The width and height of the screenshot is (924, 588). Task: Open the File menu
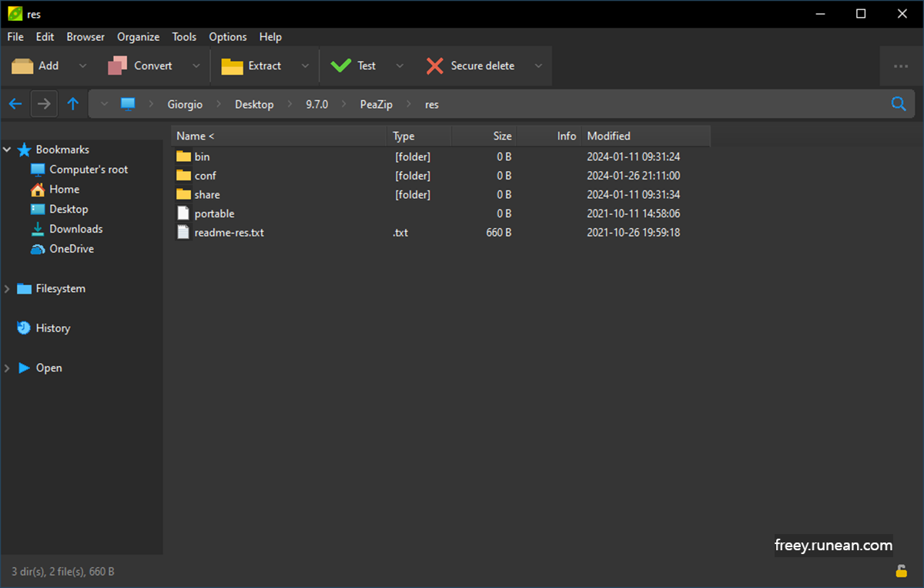point(15,37)
